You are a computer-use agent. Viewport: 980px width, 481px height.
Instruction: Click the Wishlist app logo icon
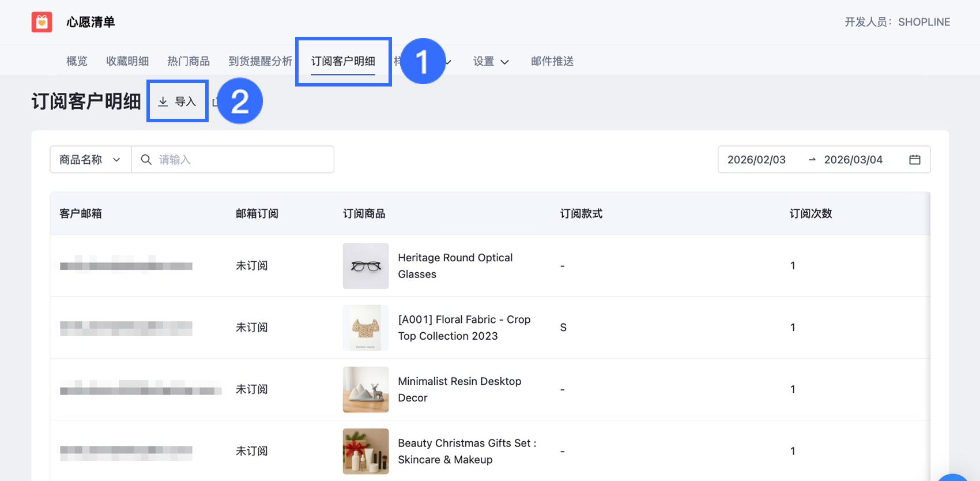(42, 22)
